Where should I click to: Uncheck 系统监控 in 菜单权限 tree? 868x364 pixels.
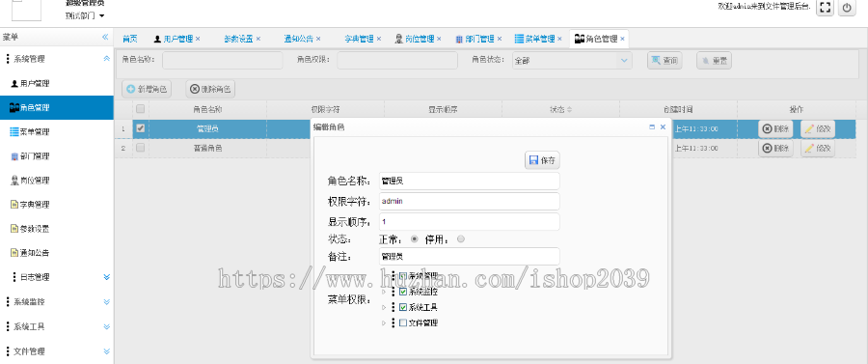403,292
